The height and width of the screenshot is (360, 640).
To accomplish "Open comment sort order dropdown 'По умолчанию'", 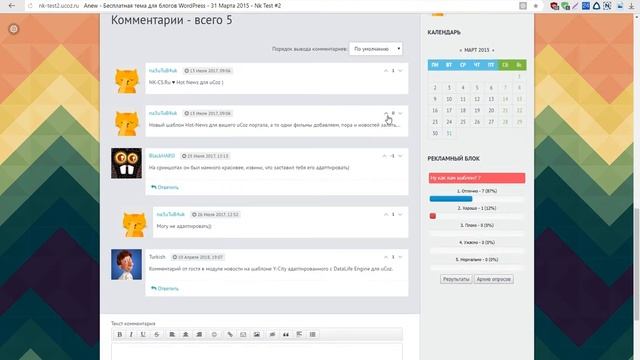I will point(376,49).
